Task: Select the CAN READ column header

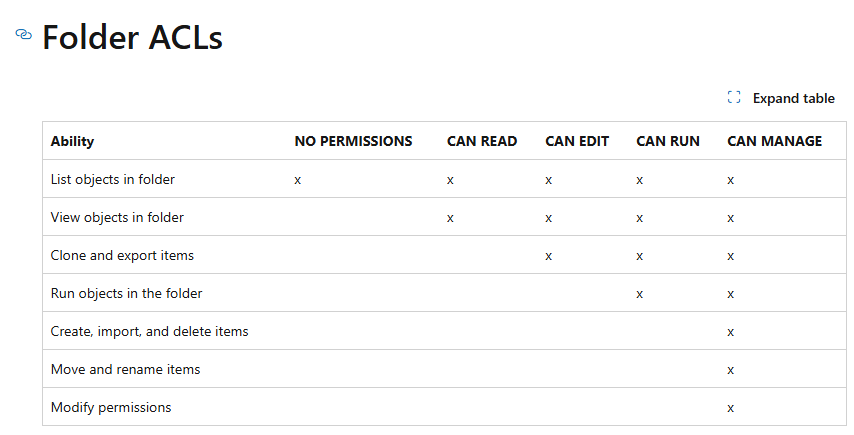Action: click(482, 141)
